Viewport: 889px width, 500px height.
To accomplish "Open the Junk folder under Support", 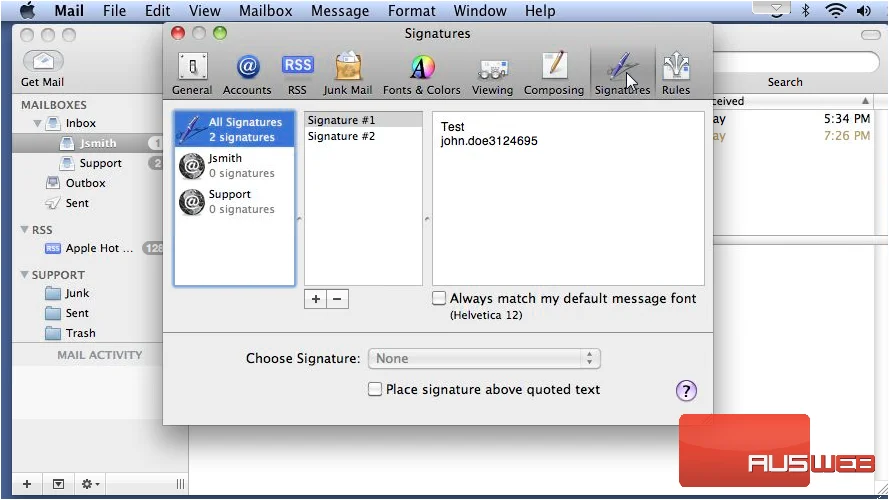I will 77,293.
